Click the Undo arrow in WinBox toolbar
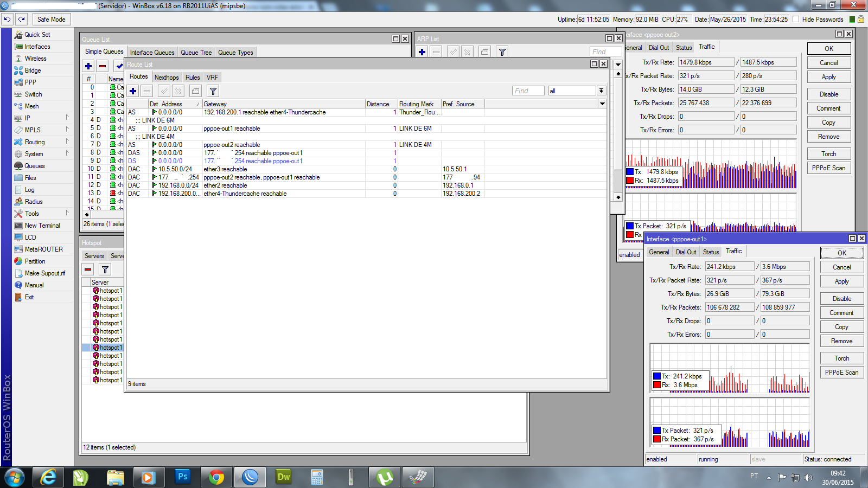Image resolution: width=868 pixels, height=488 pixels. click(x=7, y=19)
